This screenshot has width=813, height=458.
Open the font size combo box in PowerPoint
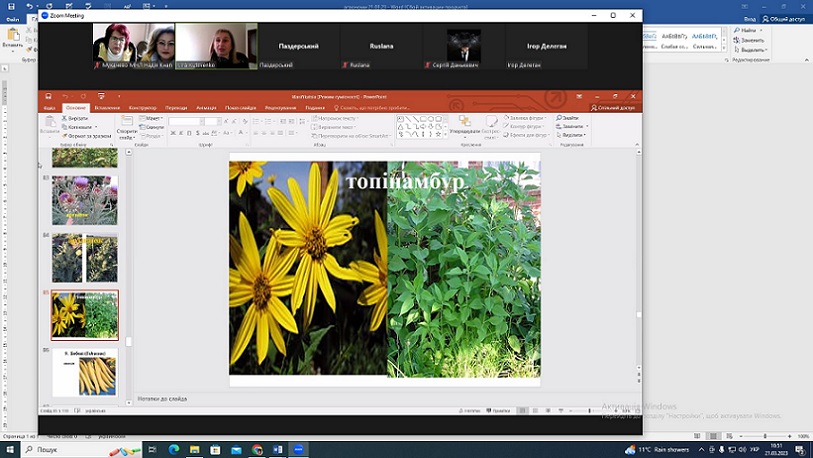[212, 121]
